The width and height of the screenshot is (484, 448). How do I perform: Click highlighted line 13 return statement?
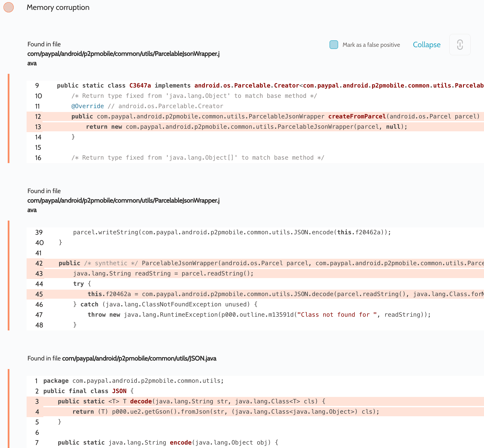coord(246,127)
